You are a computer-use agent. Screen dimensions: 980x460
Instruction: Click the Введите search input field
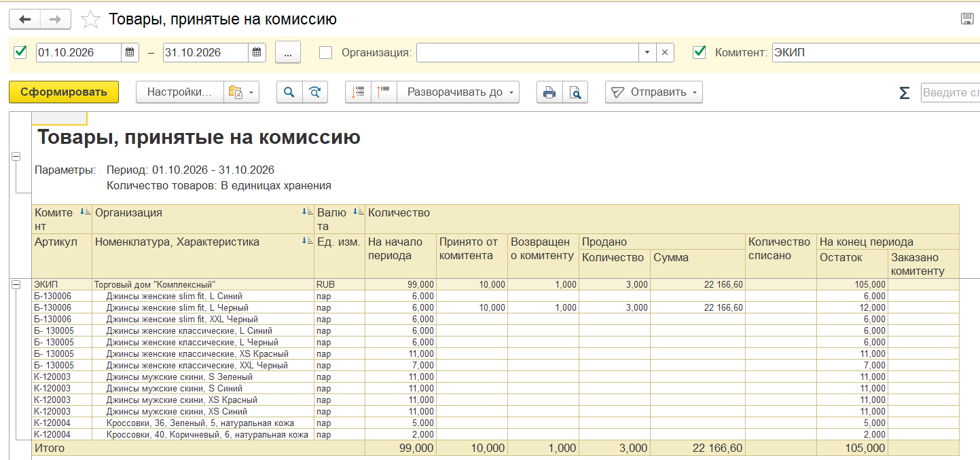point(951,93)
